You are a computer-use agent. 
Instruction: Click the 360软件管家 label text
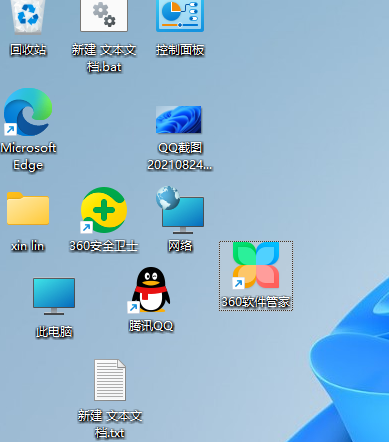256,302
